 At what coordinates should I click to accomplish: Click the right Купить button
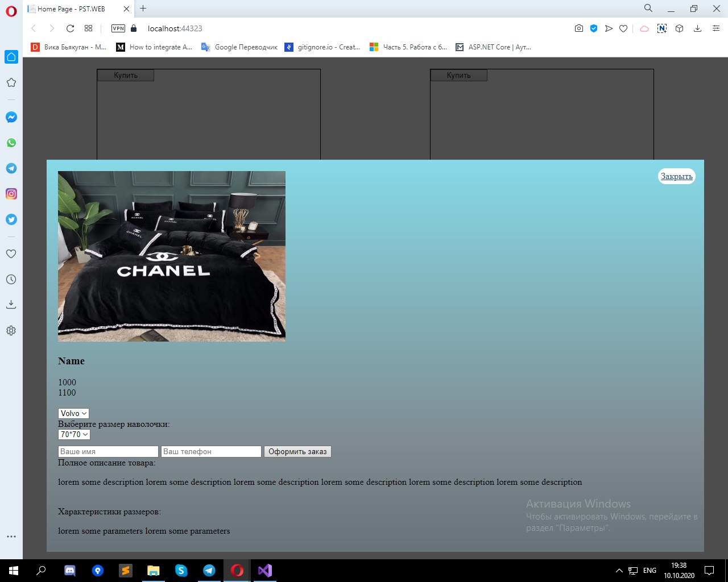(x=458, y=75)
